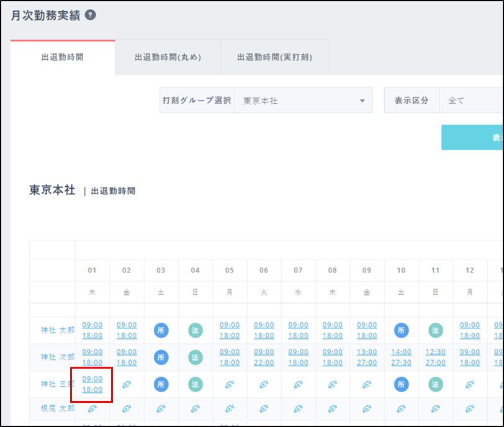
Task: Click 所 badge for 神社 三郎 on day 10
Action: coord(402,385)
